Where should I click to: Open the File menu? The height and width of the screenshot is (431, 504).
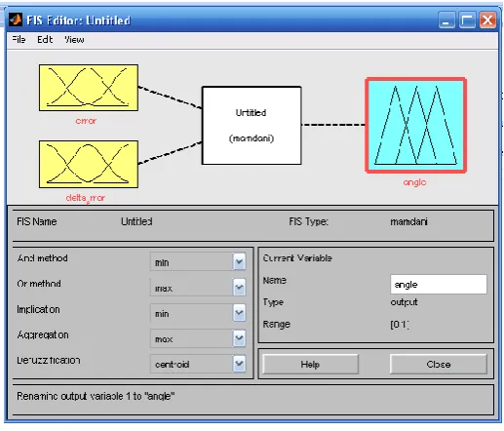click(x=19, y=39)
